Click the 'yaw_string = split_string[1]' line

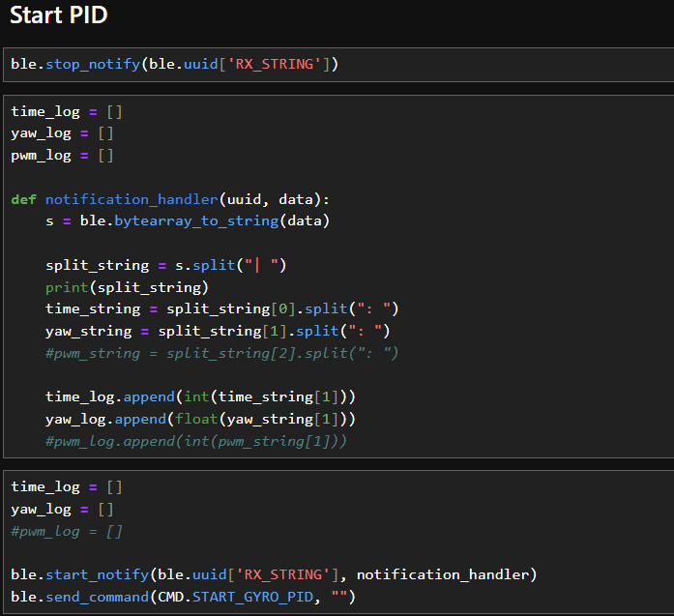tap(218, 332)
